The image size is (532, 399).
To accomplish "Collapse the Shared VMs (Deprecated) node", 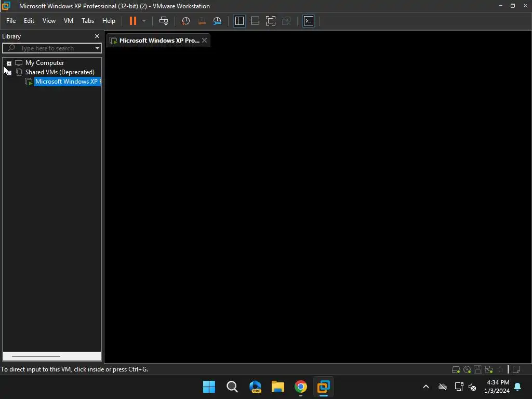I will (9, 73).
